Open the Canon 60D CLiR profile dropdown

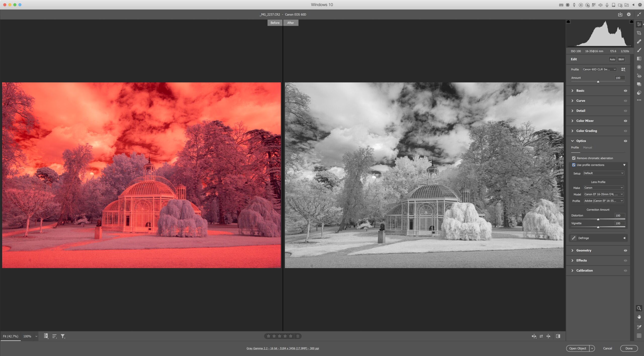(x=599, y=69)
